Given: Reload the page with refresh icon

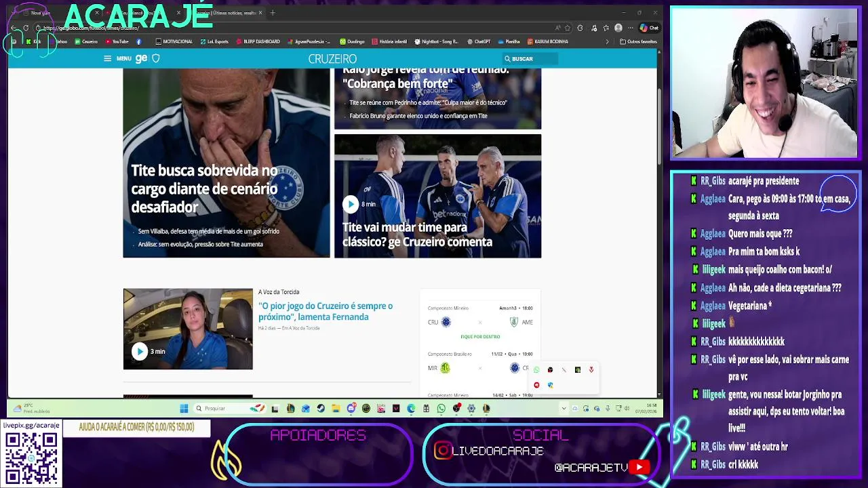Looking at the screenshot, I should click(x=26, y=28).
